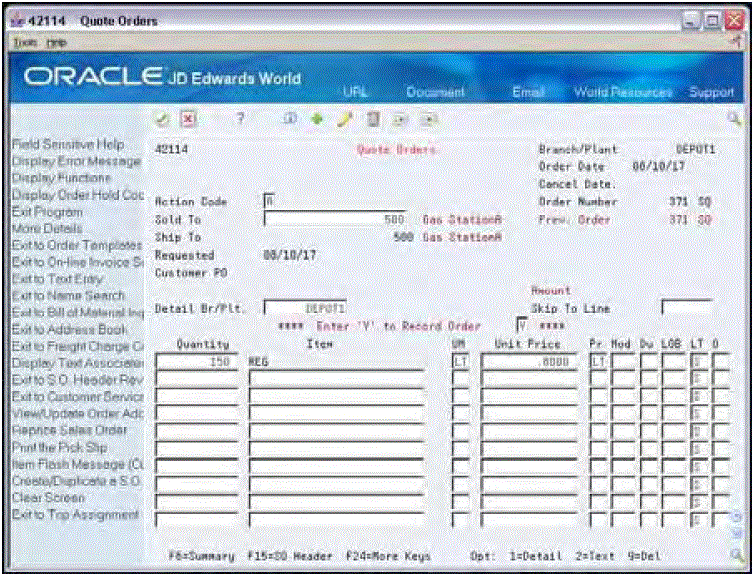The height and width of the screenshot is (574, 753).
Task: Click the F24=More Keys text
Action: click(388, 556)
